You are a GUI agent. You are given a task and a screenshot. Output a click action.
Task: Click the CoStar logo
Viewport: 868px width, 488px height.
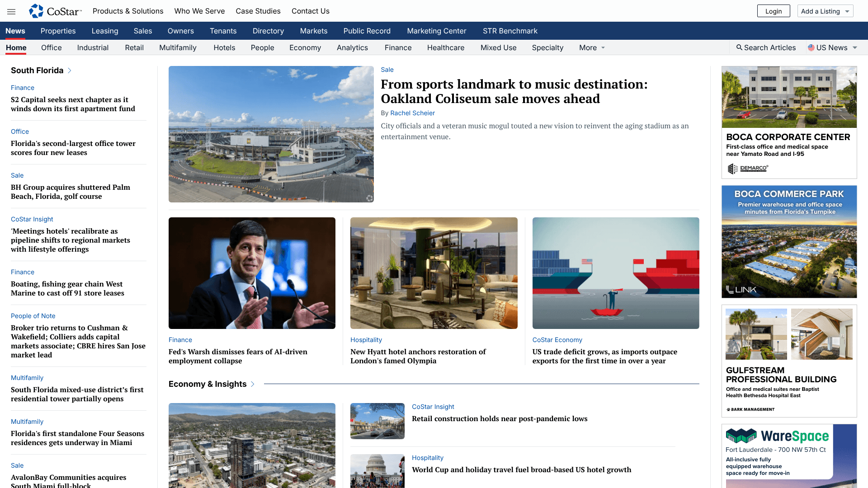[x=55, y=11]
